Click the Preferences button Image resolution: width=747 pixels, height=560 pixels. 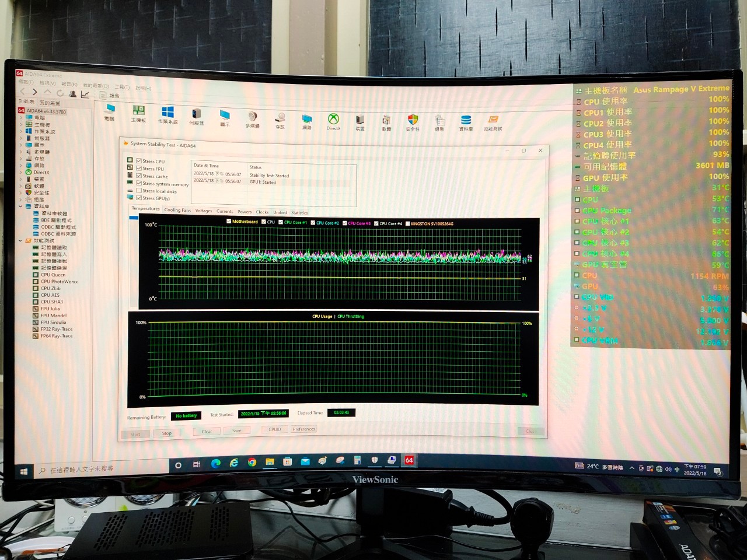(304, 429)
